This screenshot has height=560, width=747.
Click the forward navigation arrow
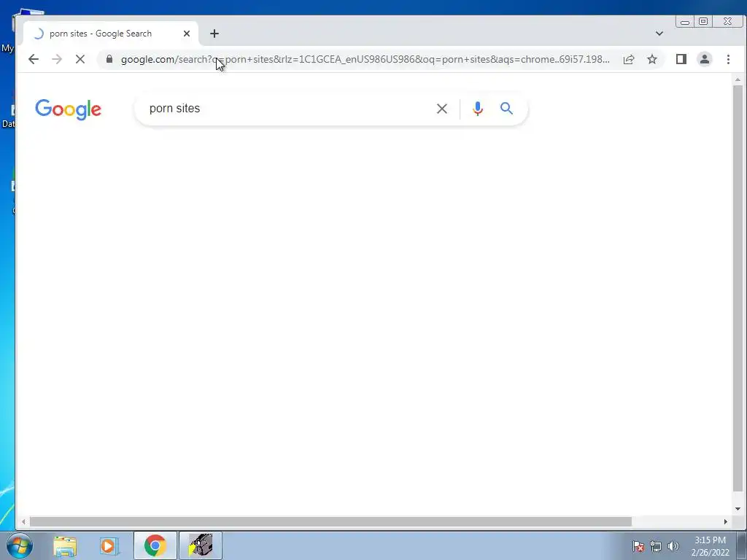click(57, 59)
